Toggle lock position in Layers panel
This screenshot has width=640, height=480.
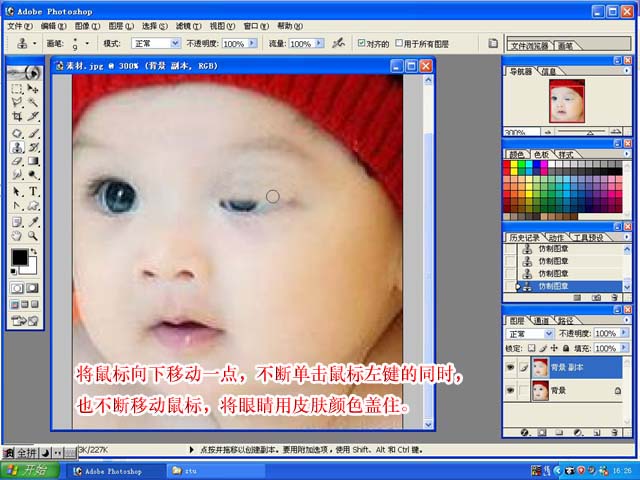coord(554,348)
